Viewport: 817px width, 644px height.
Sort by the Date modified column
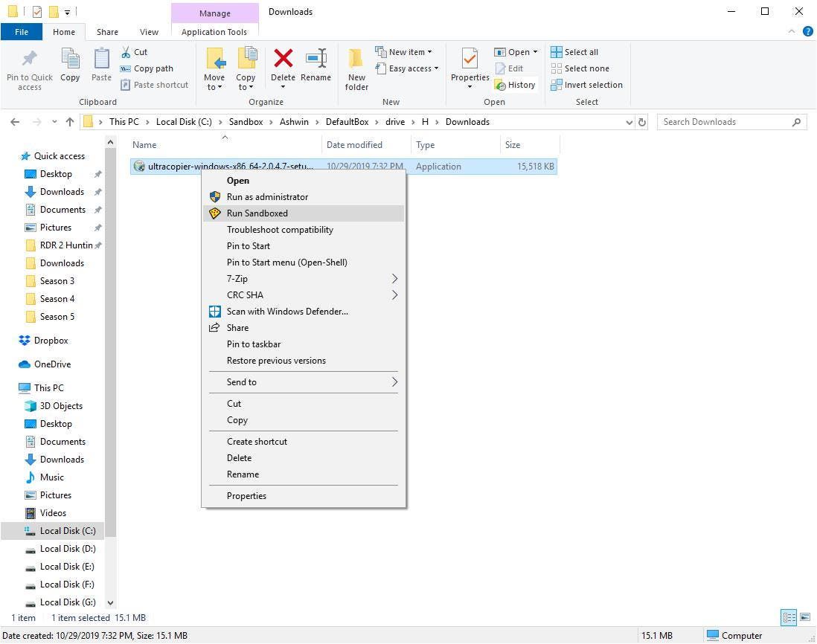(x=366, y=145)
